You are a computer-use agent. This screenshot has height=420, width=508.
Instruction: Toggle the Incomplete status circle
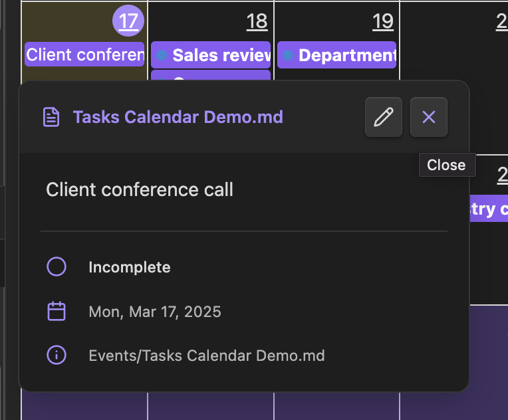[x=57, y=266]
